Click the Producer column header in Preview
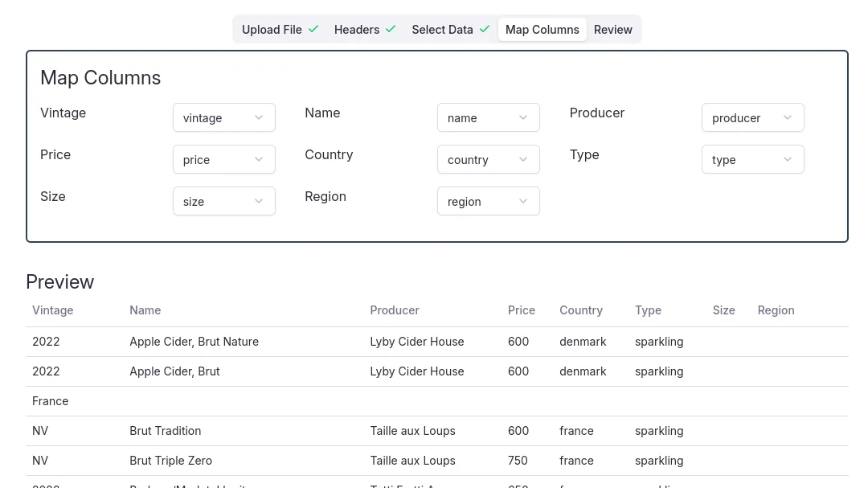Screen dimensions: 868x488 (395, 310)
